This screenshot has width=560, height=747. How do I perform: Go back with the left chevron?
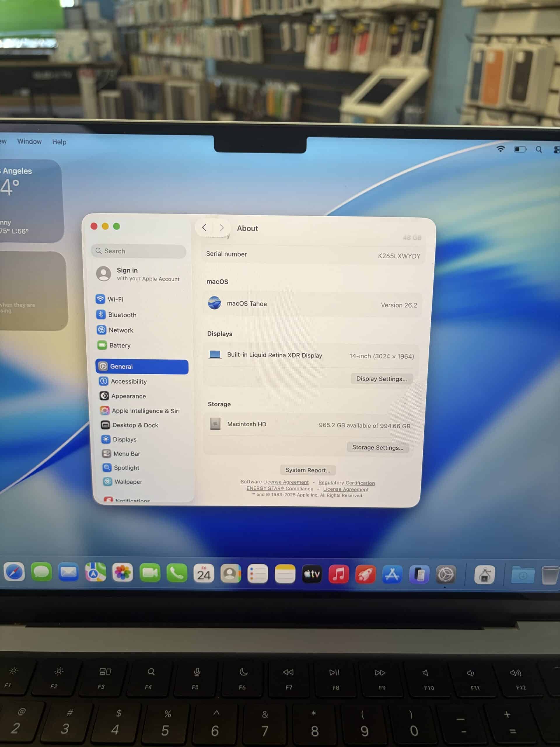(204, 228)
